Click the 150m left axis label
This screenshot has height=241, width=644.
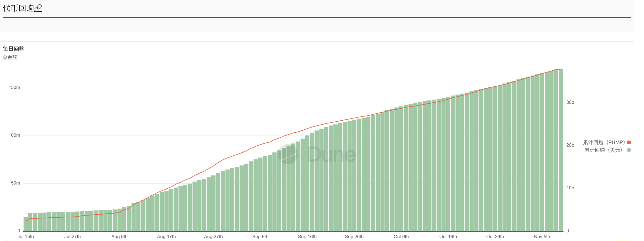click(14, 88)
